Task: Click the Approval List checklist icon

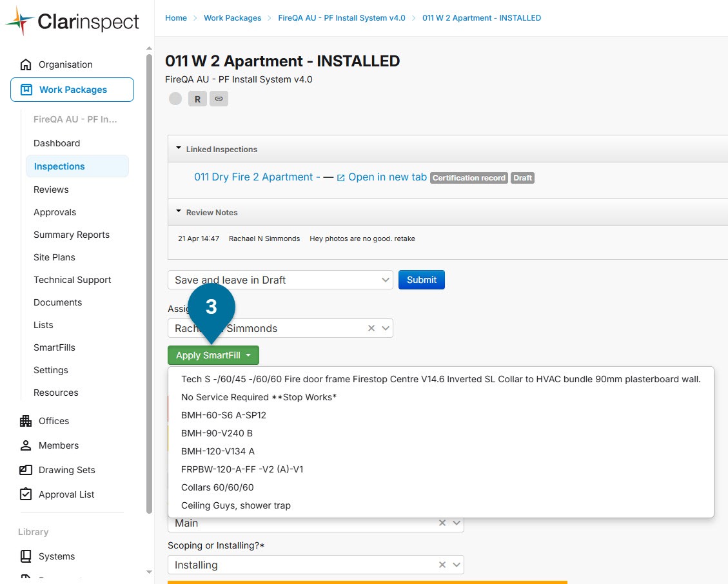Action: point(26,494)
